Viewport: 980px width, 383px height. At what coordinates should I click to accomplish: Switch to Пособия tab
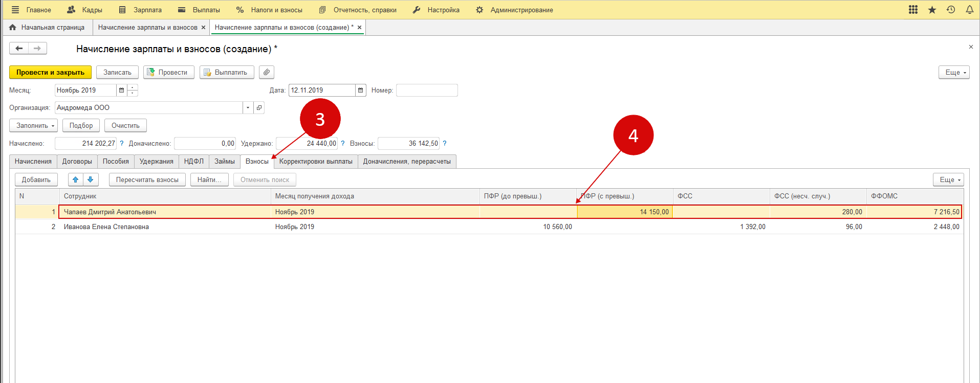click(x=116, y=162)
